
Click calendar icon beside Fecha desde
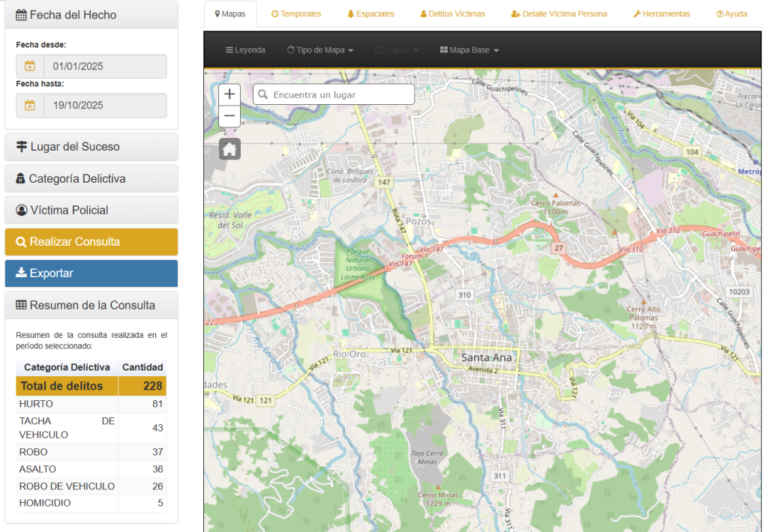(x=29, y=66)
